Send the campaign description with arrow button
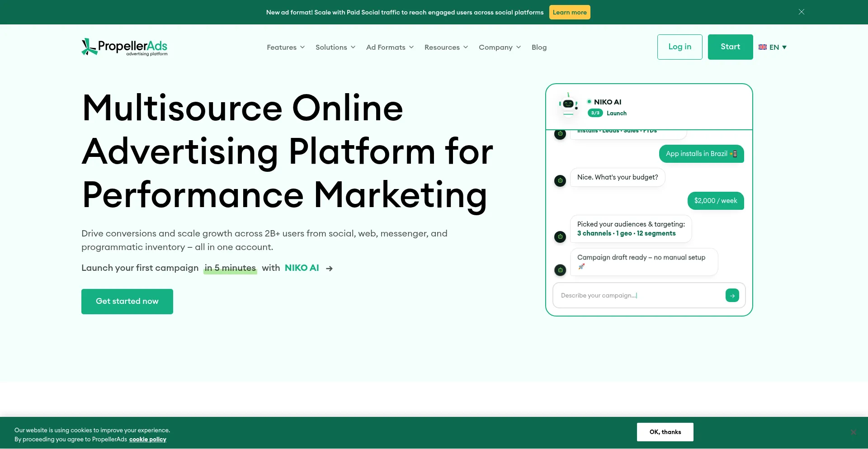 click(732, 295)
